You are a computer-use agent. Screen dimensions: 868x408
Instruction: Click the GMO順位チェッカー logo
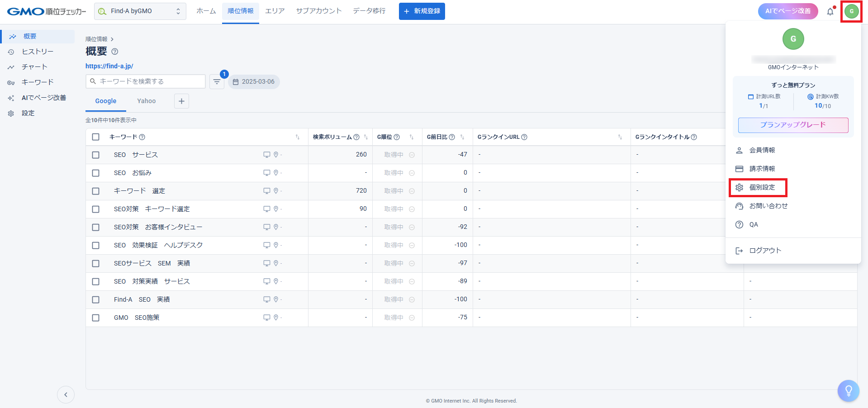(47, 11)
